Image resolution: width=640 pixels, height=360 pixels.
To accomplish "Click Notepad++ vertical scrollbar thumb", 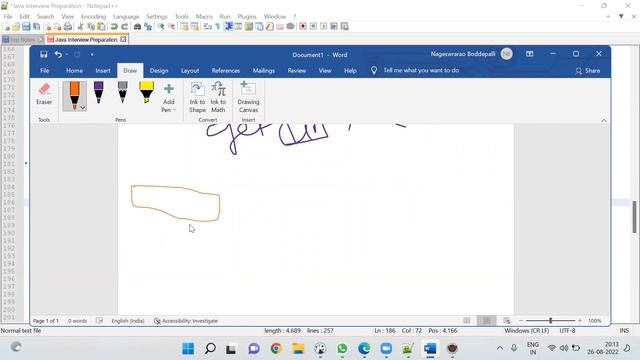I will [x=635, y=216].
